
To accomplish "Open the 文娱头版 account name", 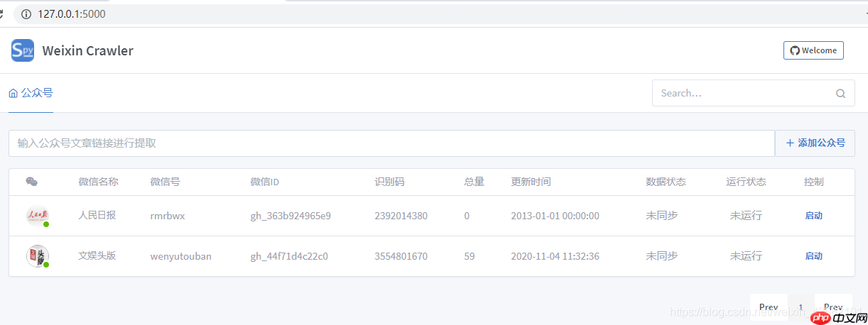I will pos(97,255).
